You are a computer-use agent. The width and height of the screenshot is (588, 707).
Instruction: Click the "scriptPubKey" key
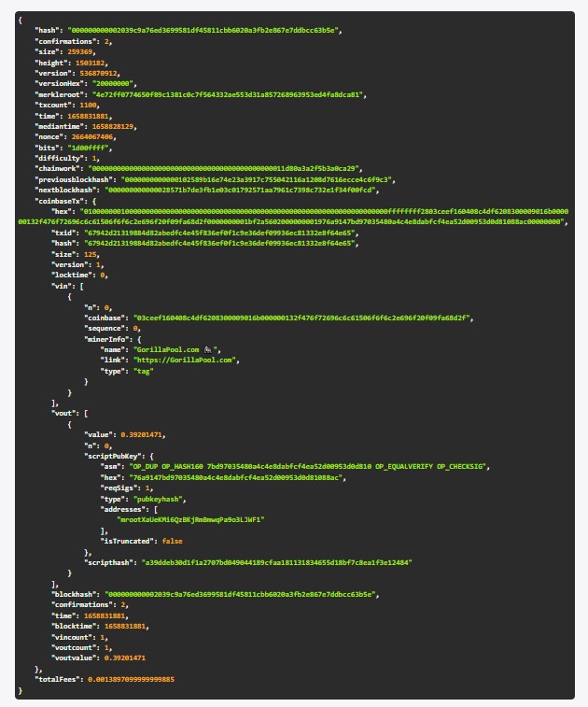[x=113, y=456]
